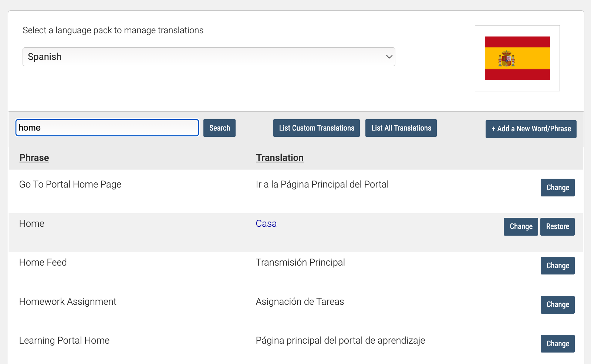This screenshot has height=364, width=591.
Task: Open the Spanish language pack dropdown
Action: point(209,57)
